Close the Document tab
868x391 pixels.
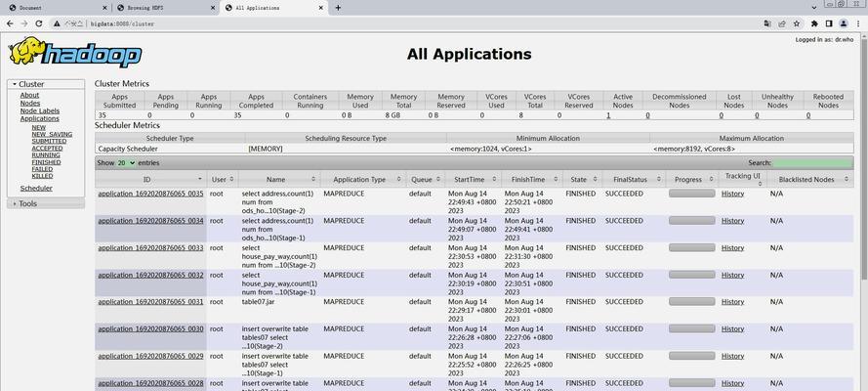click(x=105, y=8)
